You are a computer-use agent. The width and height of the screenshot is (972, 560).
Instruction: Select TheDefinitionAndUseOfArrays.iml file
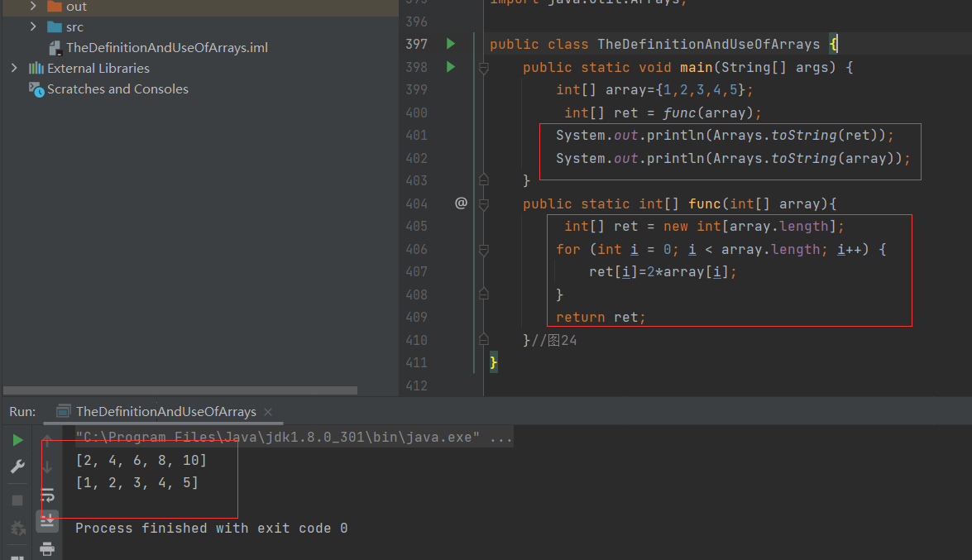pyautogui.click(x=167, y=48)
